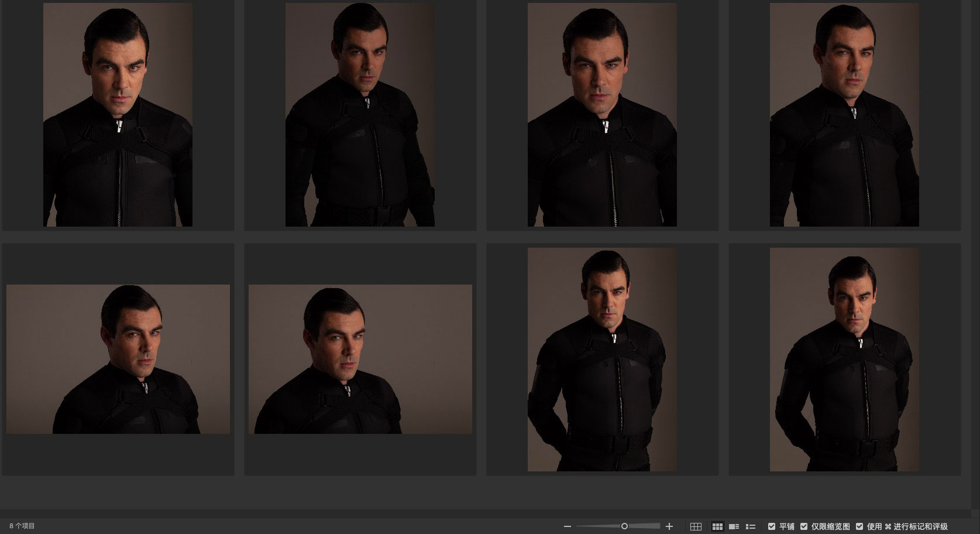Screen dimensions: 980x534
Task: Click the thumbnail size slider handle
Action: point(624,526)
